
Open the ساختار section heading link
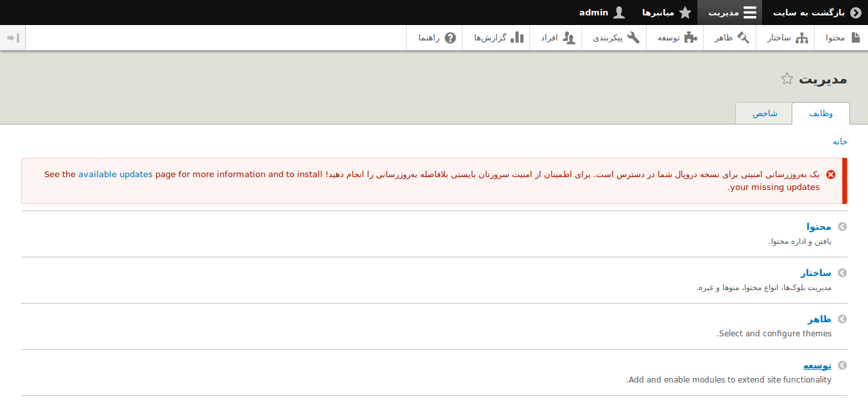816,273
